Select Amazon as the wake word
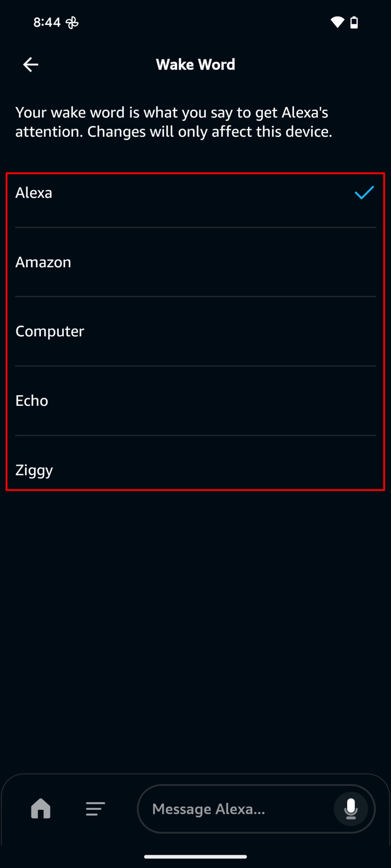The width and height of the screenshot is (391, 868). click(43, 262)
